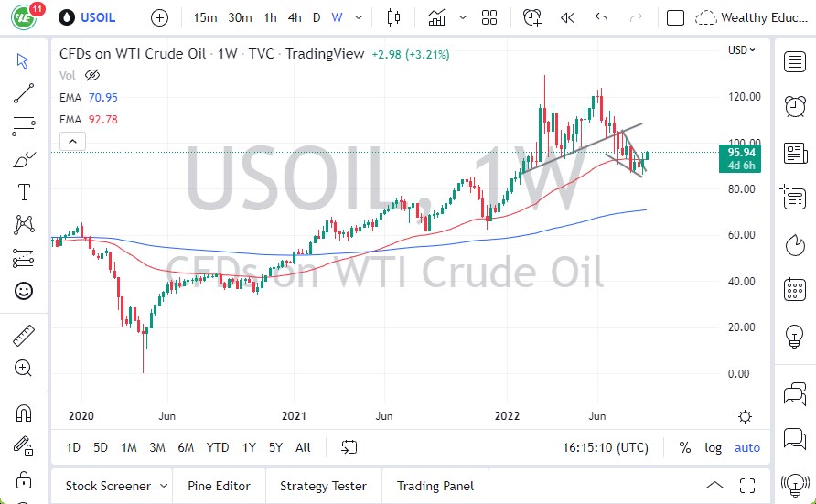
Task: Open the watchlist panel
Action: tap(795, 62)
